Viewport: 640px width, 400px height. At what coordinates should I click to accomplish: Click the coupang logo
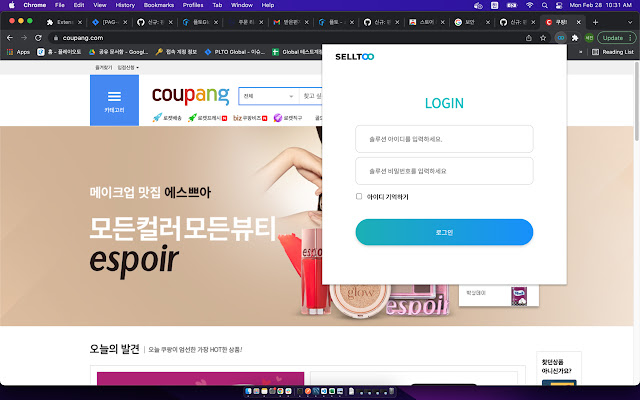(191, 95)
